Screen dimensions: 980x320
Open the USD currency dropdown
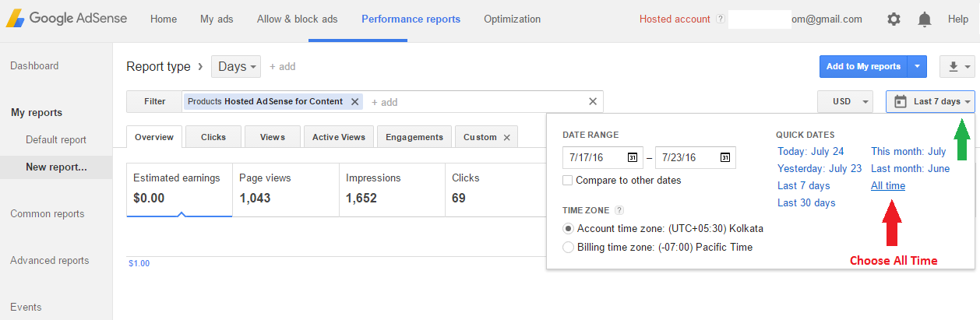(x=846, y=101)
